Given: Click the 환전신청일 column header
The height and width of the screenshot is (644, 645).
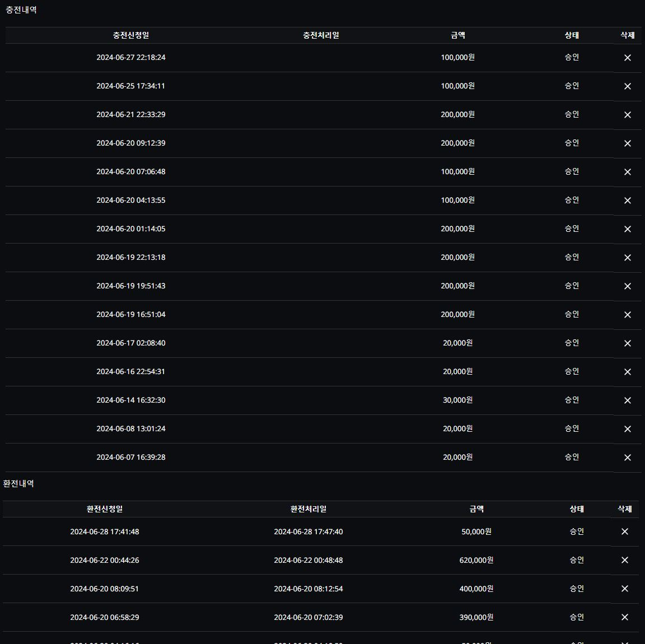Looking at the screenshot, I should click(x=105, y=509).
